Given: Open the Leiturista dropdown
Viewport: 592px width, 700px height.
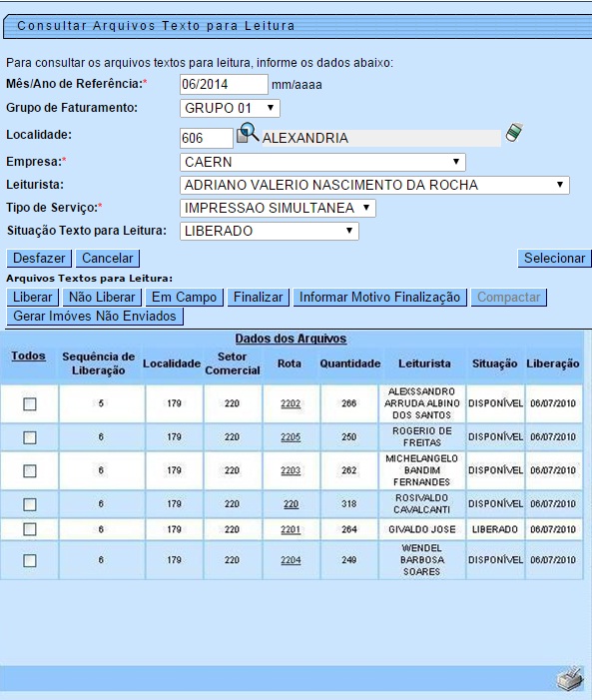Looking at the screenshot, I should click(x=374, y=185).
